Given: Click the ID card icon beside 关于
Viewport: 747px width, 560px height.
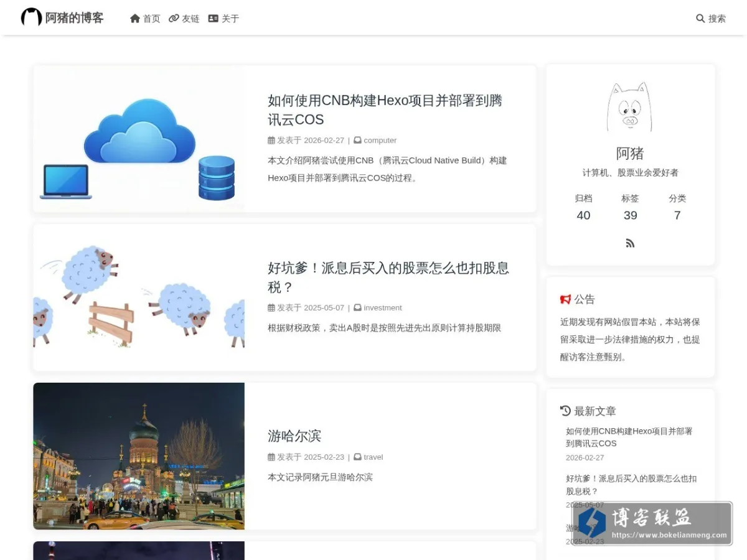Looking at the screenshot, I should point(214,19).
